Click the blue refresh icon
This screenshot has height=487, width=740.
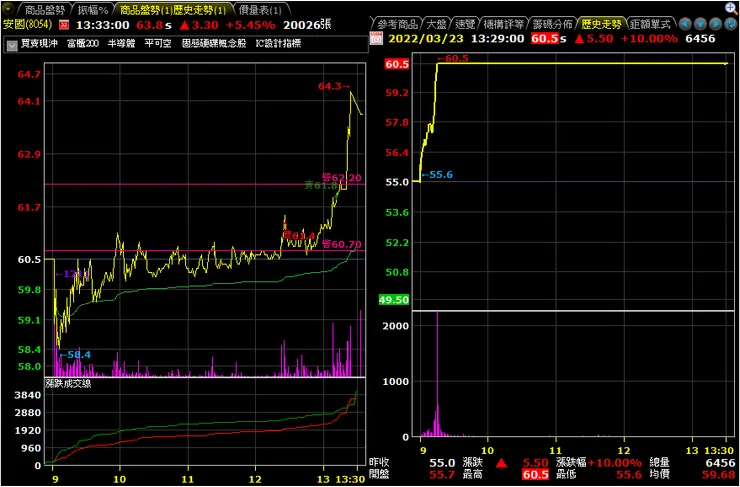(x=731, y=24)
